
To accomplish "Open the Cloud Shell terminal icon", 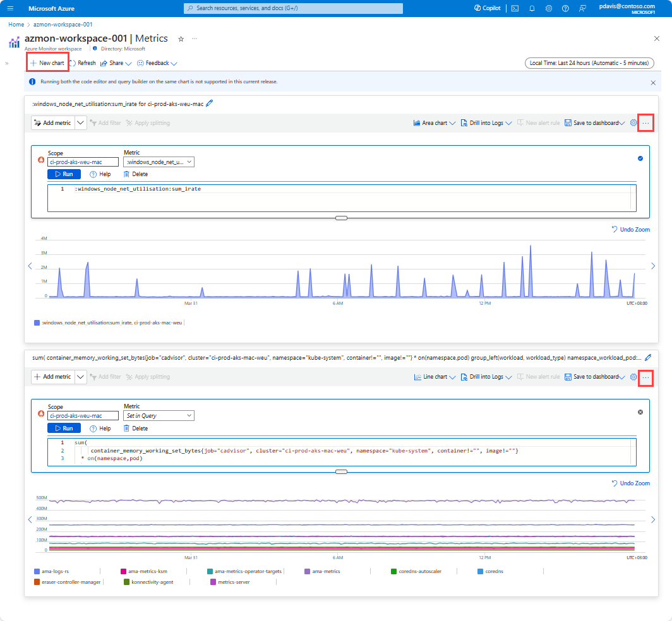I will tap(515, 8).
